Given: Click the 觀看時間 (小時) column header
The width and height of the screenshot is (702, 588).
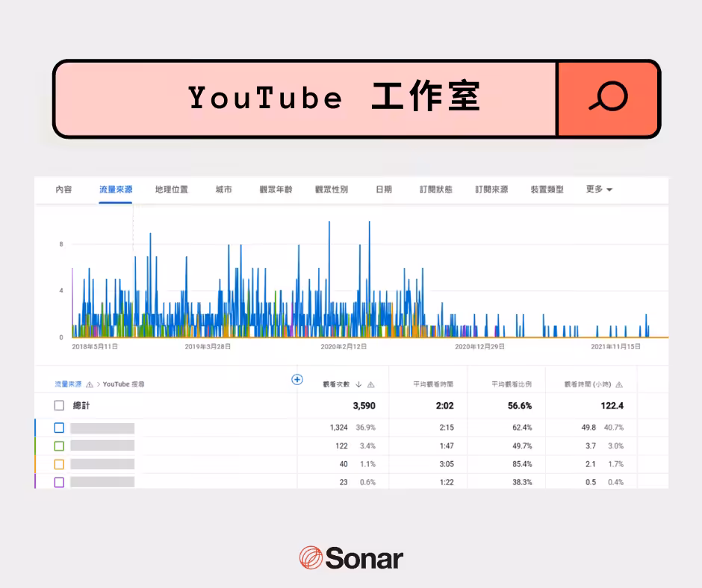Looking at the screenshot, I should (588, 384).
